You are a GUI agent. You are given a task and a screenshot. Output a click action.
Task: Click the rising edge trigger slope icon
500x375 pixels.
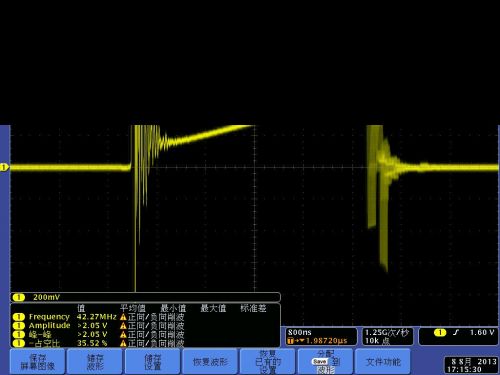(x=456, y=332)
